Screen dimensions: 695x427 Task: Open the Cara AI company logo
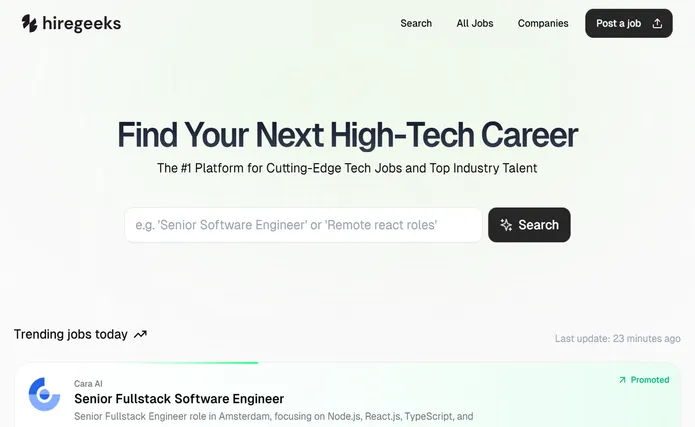[x=44, y=394]
